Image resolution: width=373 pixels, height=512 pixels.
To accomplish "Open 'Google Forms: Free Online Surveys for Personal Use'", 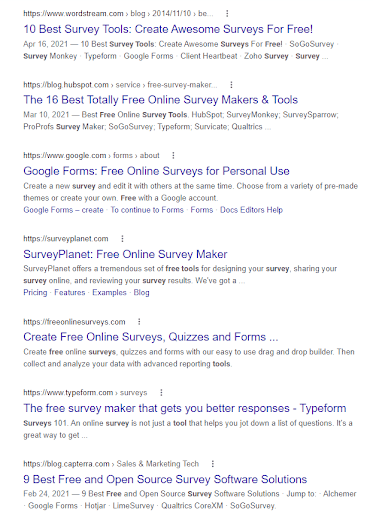I will point(156,171).
